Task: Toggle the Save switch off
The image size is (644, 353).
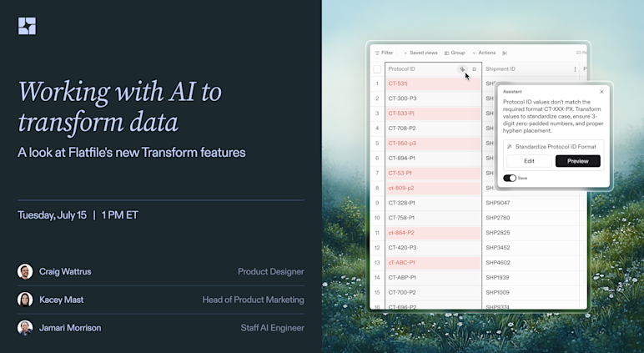Action: point(510,178)
